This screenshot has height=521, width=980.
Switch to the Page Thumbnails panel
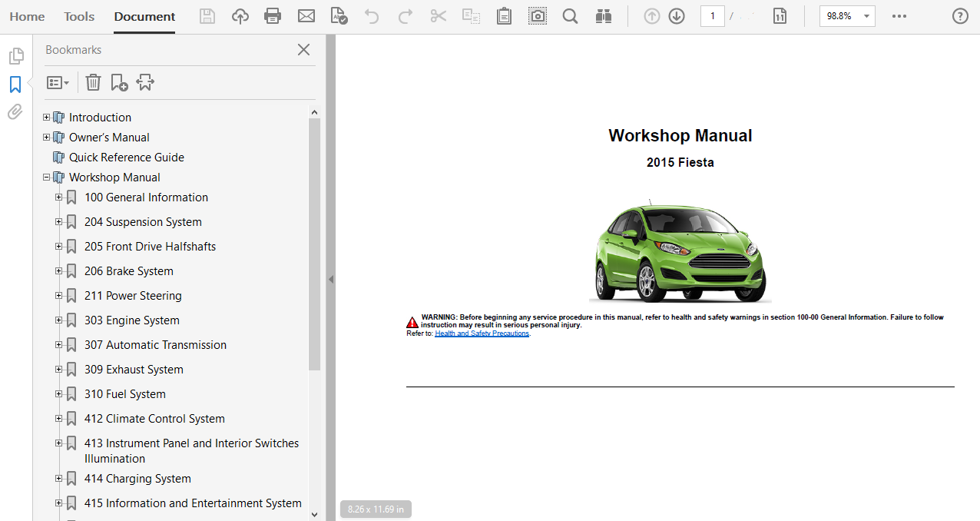16,55
